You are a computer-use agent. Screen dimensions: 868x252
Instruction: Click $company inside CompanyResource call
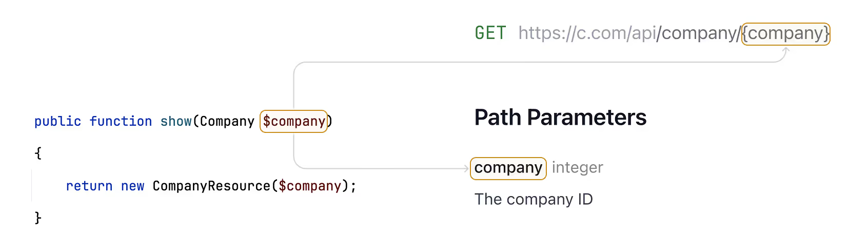(x=310, y=186)
